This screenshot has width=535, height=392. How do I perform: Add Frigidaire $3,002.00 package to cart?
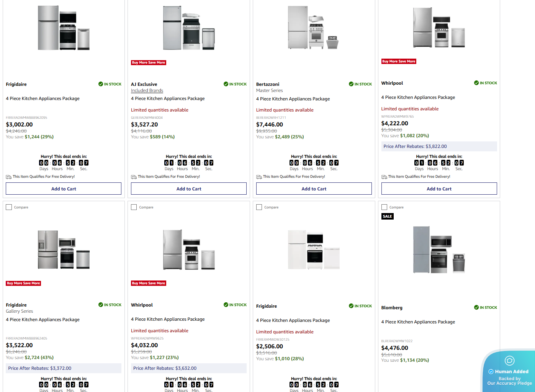point(64,189)
